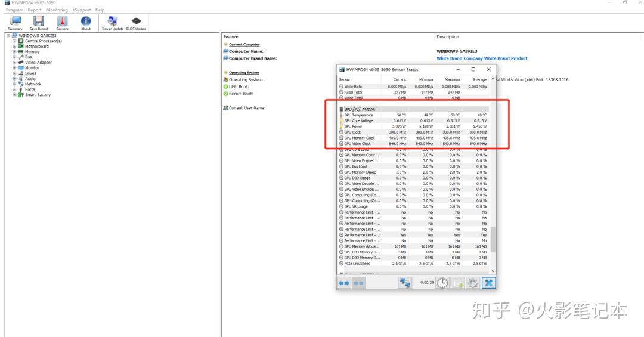Open the eSupport menu
This screenshot has width=644, height=337.
[81, 10]
